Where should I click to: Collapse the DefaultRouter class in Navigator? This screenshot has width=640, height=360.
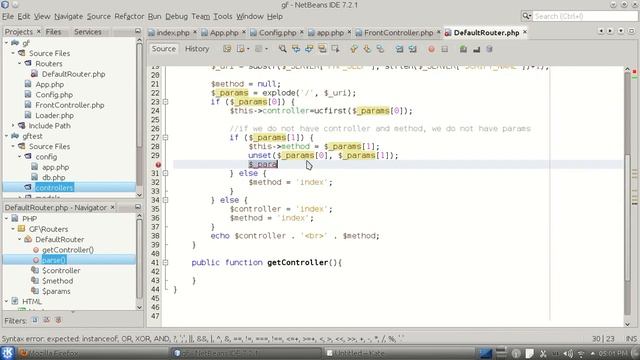tap(20, 239)
